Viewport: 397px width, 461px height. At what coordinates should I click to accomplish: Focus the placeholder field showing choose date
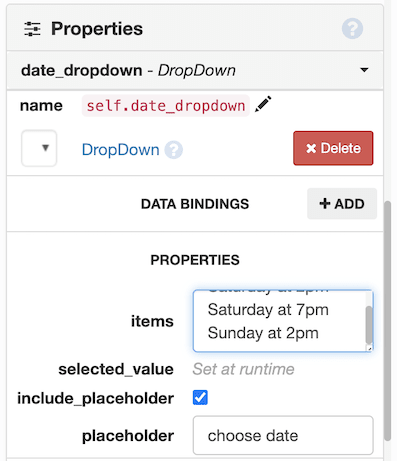[283, 435]
